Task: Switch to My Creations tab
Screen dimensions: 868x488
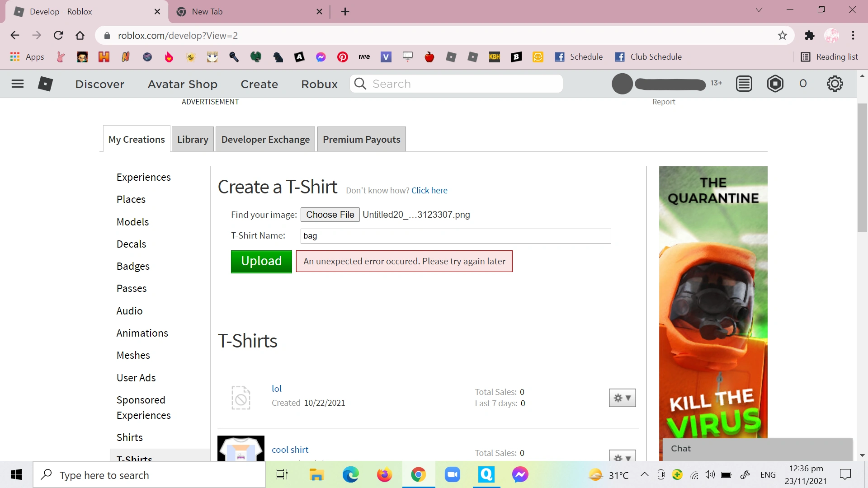Action: pos(137,139)
